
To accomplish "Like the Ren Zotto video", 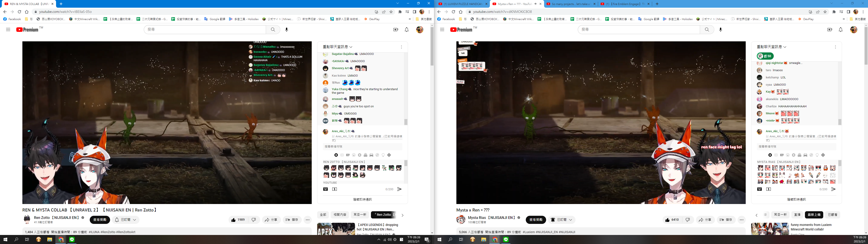I will point(238,220).
